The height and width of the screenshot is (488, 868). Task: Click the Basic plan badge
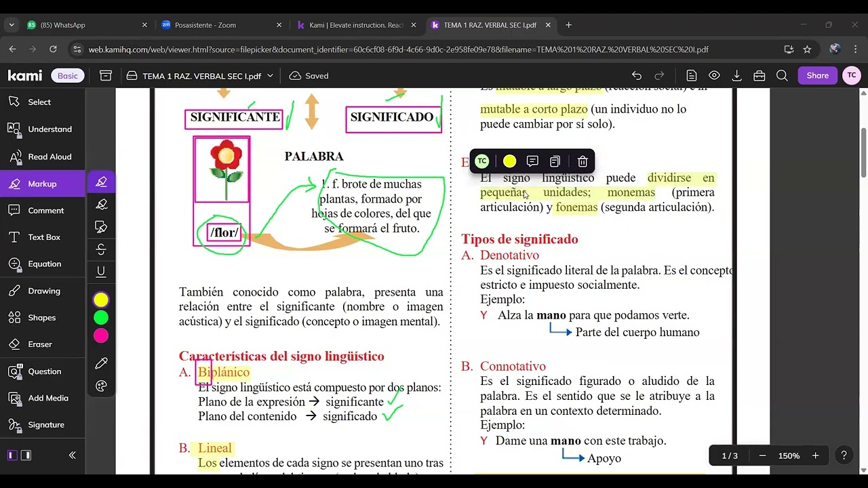click(x=68, y=76)
